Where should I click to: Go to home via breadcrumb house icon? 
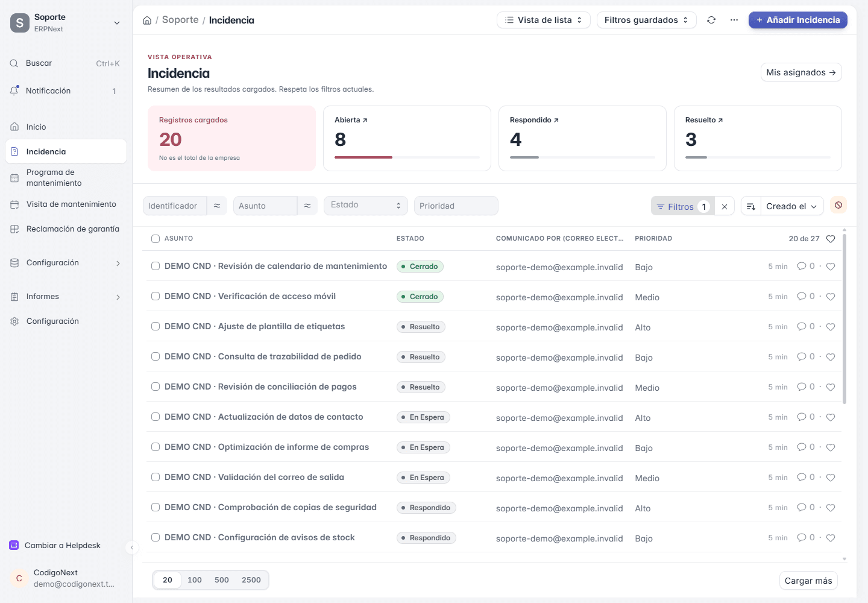(x=147, y=21)
